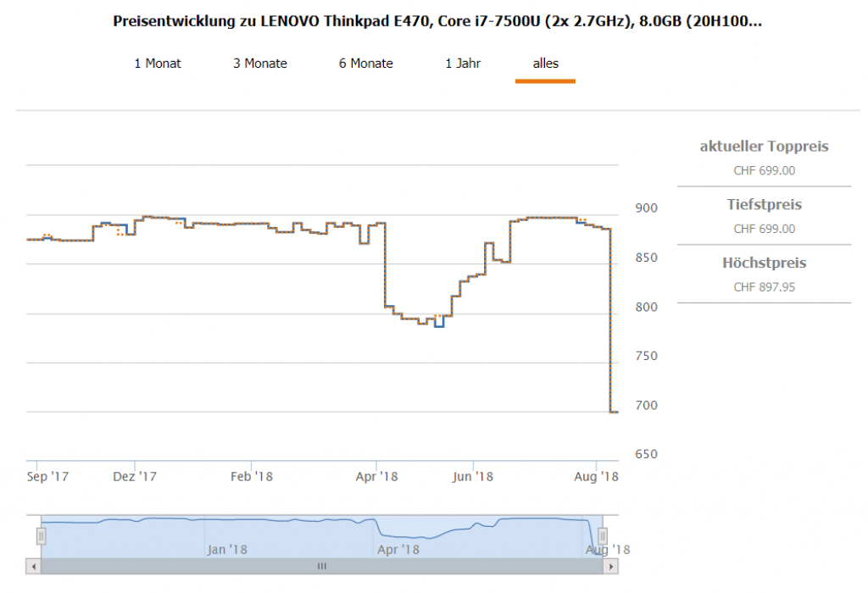Click the x-axis label 'Sep '17'
Screen dimensions: 868x593
pyautogui.click(x=47, y=477)
